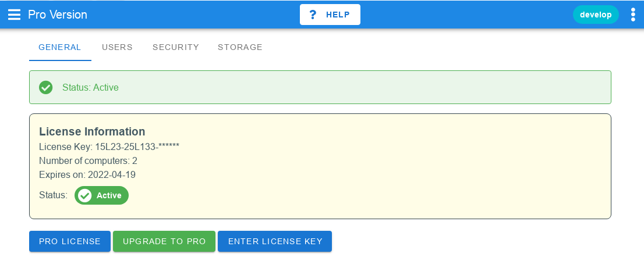Open the Storage tab
The image size is (644, 275).
coord(240,47)
